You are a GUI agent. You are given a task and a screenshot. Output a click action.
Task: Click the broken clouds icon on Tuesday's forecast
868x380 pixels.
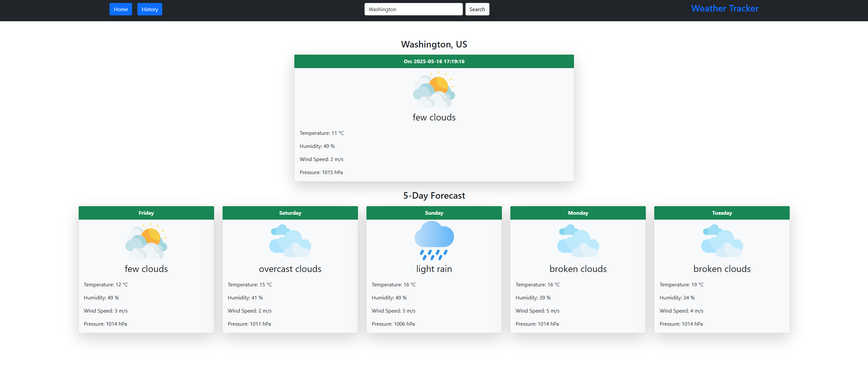coord(722,241)
